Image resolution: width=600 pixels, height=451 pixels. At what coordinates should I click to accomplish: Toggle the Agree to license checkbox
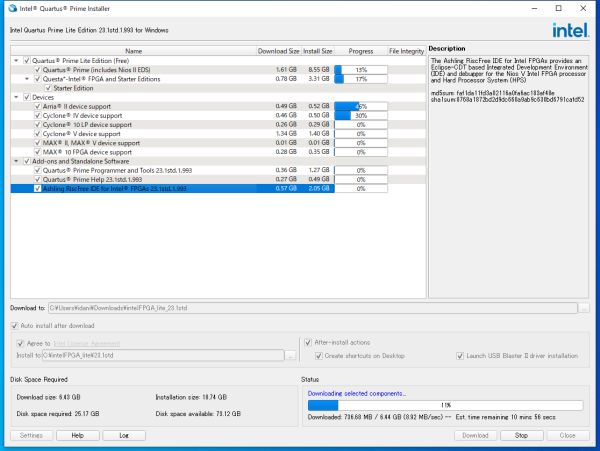pyautogui.click(x=21, y=344)
